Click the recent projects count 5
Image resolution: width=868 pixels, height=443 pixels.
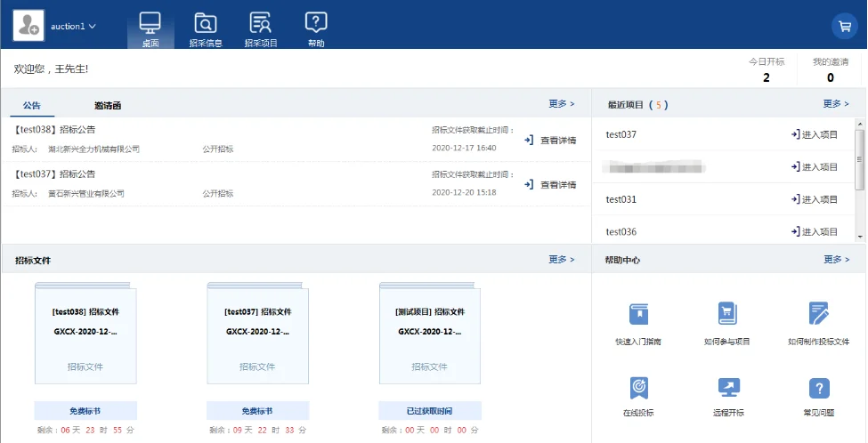(658, 105)
